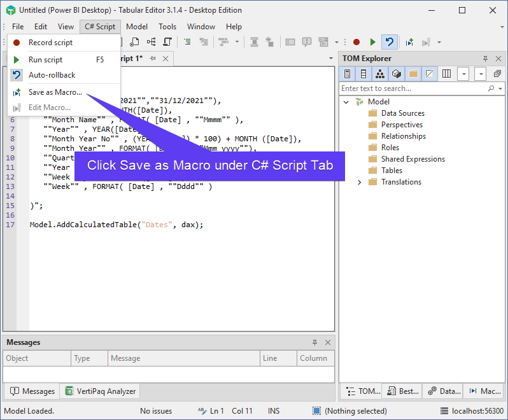Expand the Translations folder

359,182
